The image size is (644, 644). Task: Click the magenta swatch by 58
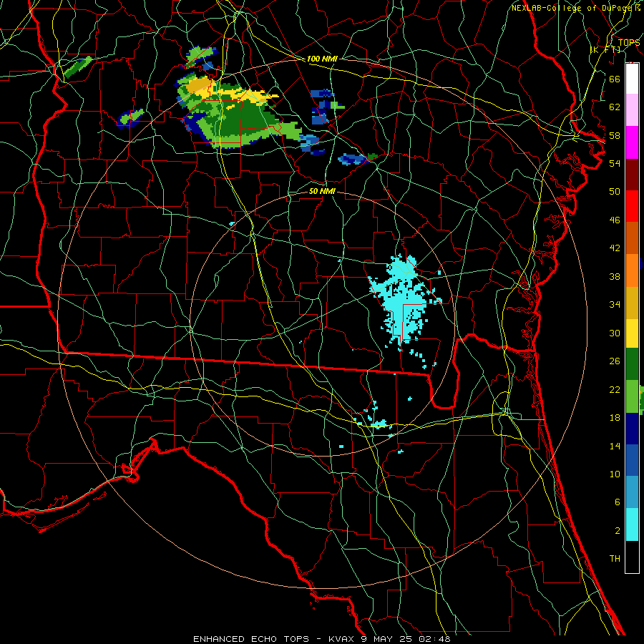click(632, 142)
